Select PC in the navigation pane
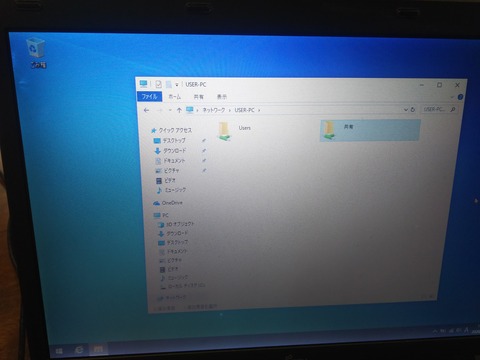 [161, 215]
